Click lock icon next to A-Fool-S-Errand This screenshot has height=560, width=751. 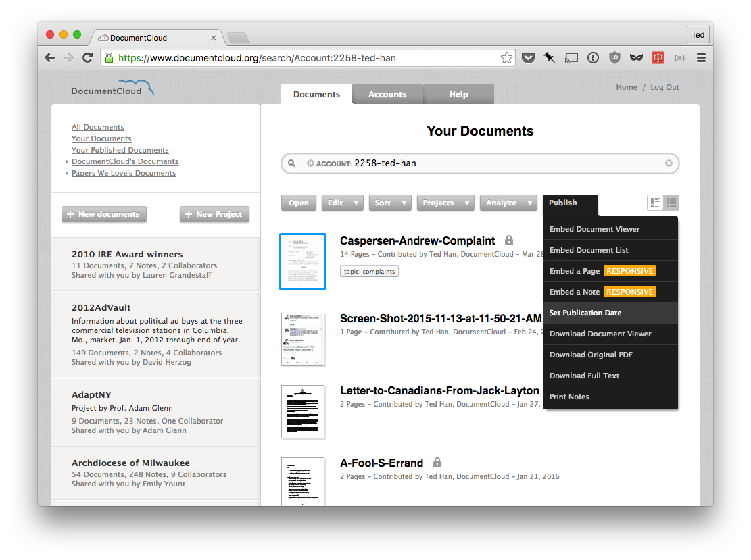coord(437,462)
